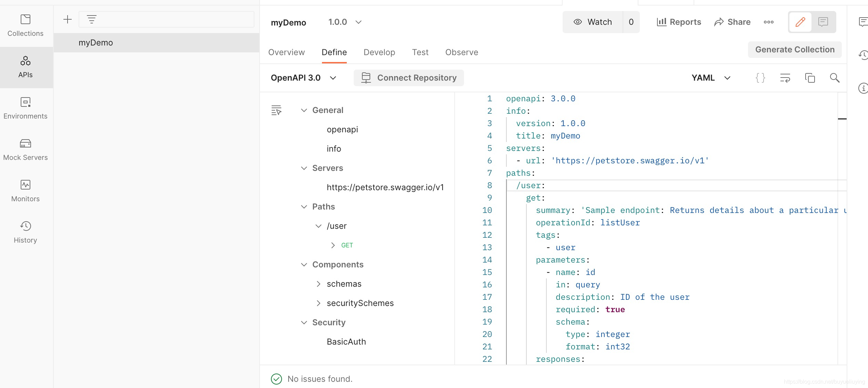Viewport: 868px width, 388px height.
Task: Switch to the Observe tab
Action: point(462,52)
